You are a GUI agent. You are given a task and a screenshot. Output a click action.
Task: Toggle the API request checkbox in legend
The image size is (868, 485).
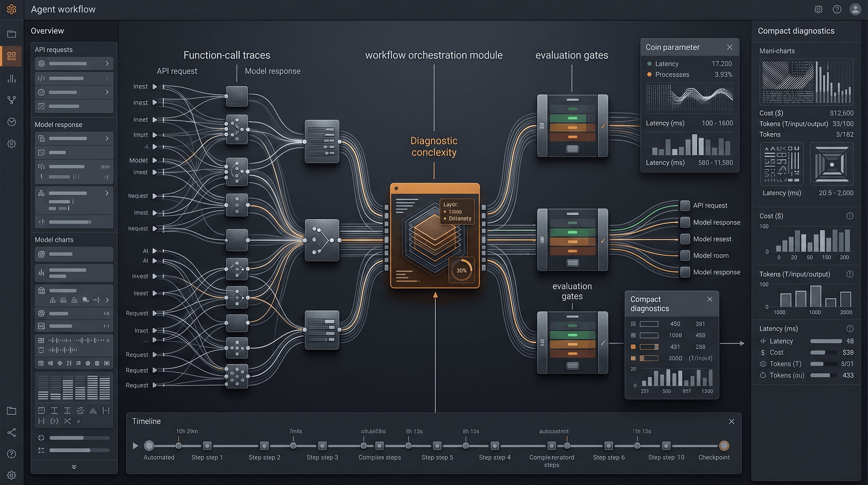point(685,206)
